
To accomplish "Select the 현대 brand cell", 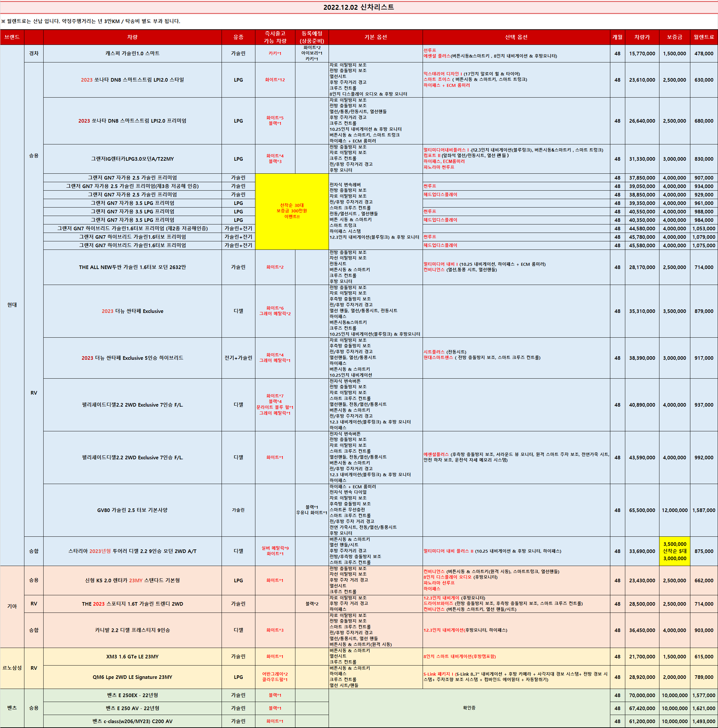I will (12, 305).
